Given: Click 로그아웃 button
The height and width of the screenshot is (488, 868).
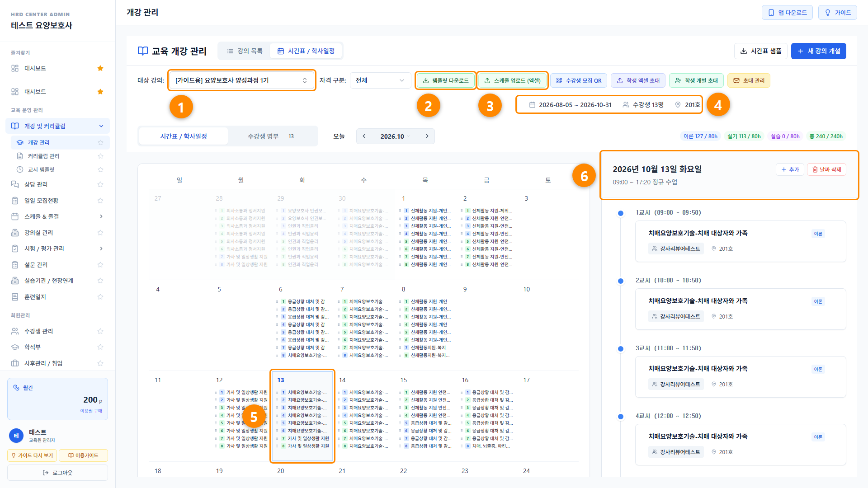Looking at the screenshot, I should 57,473.
